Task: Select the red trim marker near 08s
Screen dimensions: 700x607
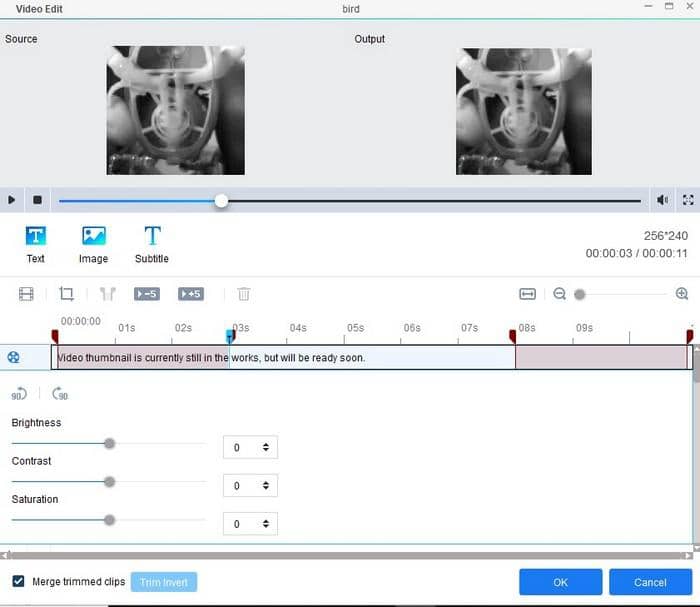Action: pyautogui.click(x=512, y=336)
